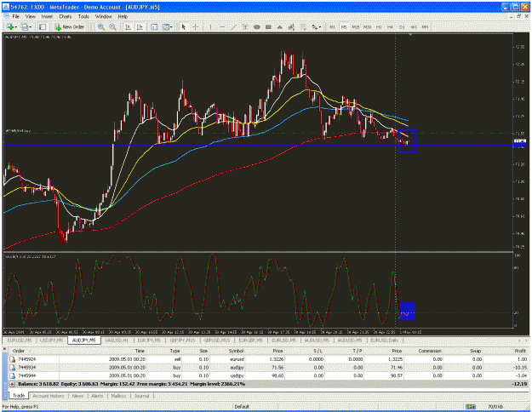This screenshot has width=532, height=412.
Task: Toggle the Market Watch window icon
Action: tap(43, 26)
